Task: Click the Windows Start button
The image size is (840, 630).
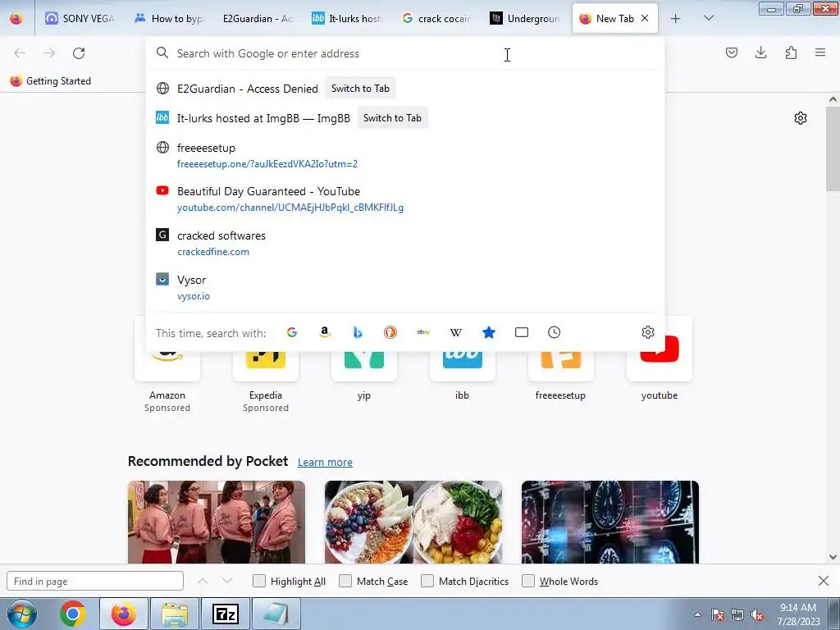Action: tap(22, 614)
